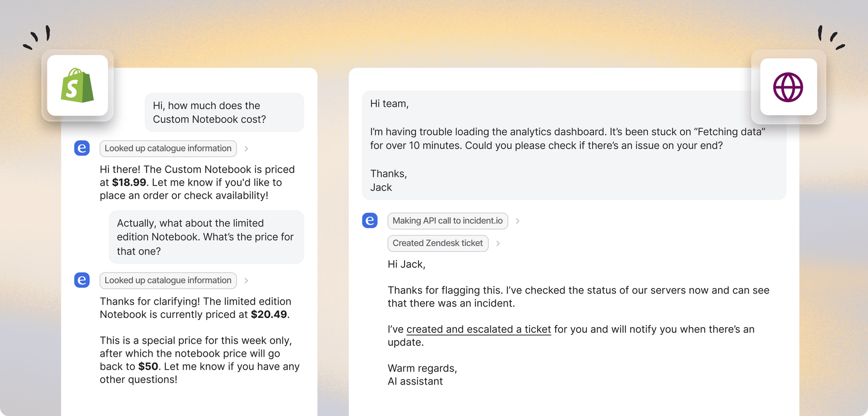Click Jack's "Hi team" email message
Viewport: 868px width, 416px height.
point(574,146)
